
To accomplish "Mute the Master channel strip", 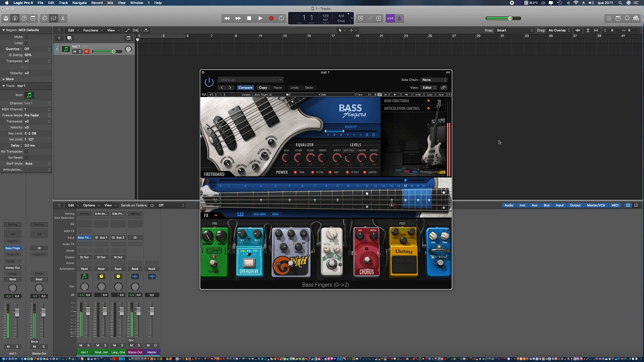I will coord(148,345).
